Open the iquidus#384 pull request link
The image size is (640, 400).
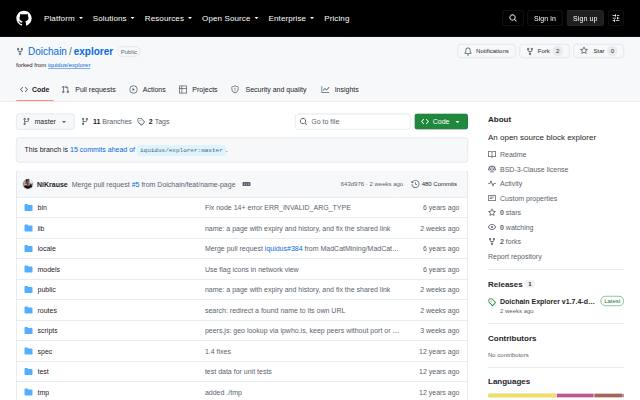pos(284,249)
